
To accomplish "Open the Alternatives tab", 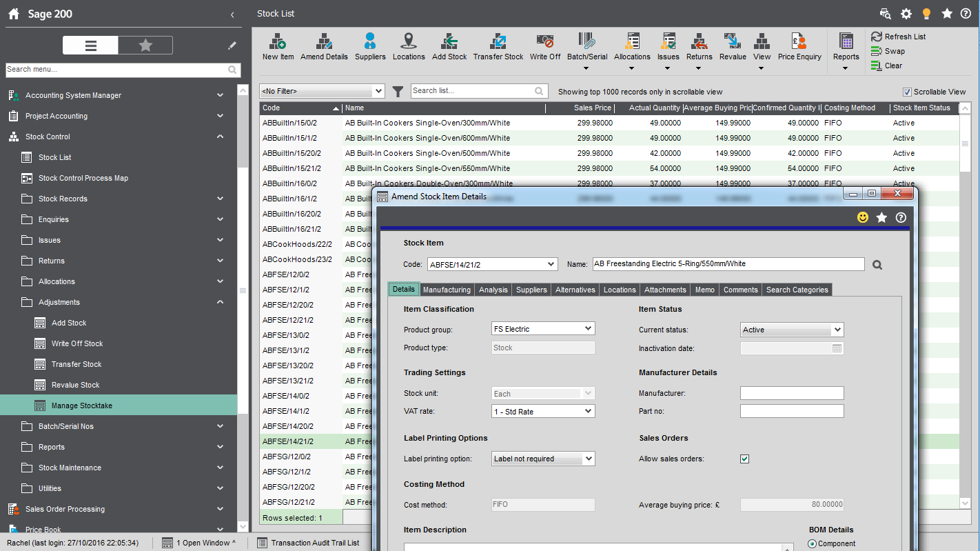I will 575,290.
